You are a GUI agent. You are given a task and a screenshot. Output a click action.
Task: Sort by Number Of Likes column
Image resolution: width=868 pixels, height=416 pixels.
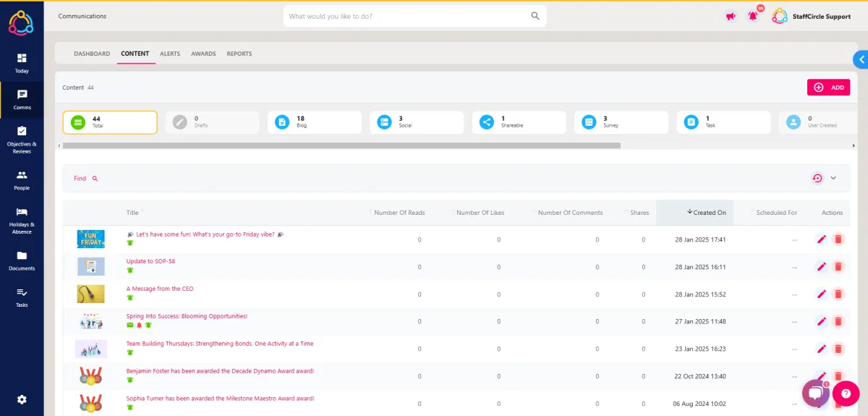click(480, 213)
